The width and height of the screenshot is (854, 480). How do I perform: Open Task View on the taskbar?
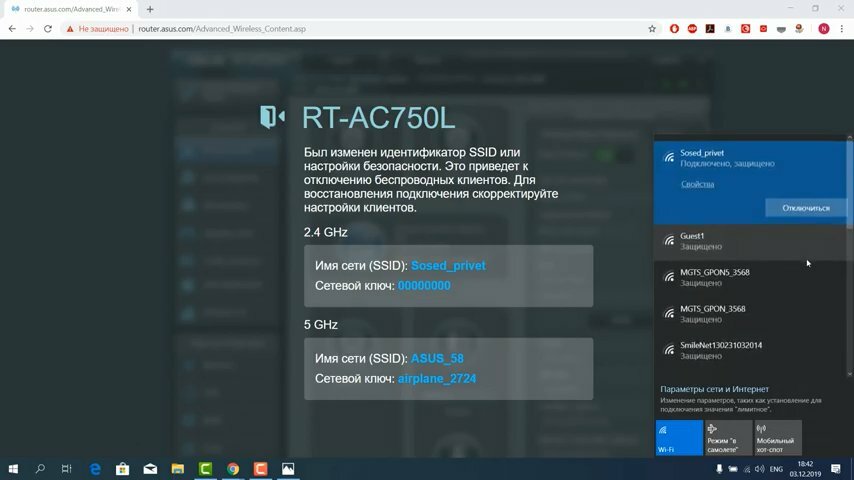[66, 469]
